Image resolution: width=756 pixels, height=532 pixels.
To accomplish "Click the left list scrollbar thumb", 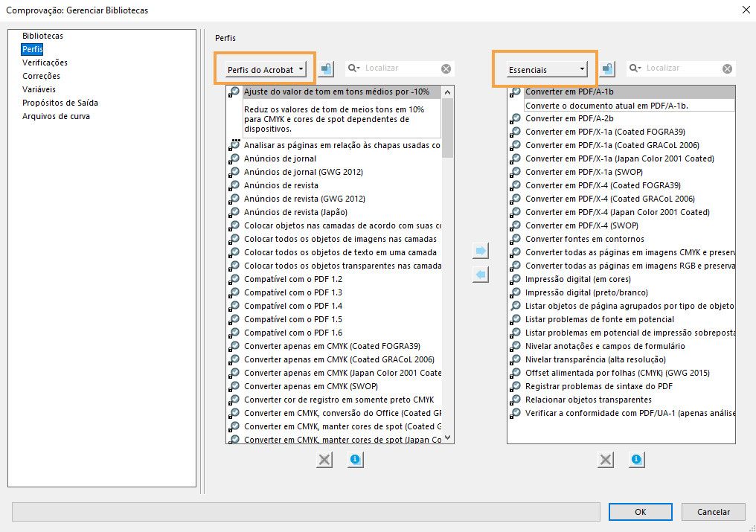I will coord(447,128).
